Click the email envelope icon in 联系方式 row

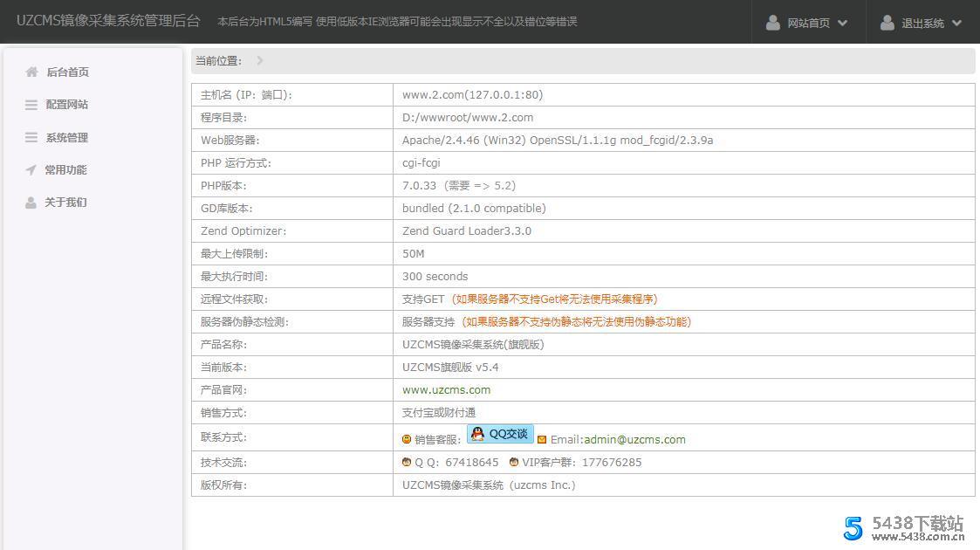tap(542, 439)
